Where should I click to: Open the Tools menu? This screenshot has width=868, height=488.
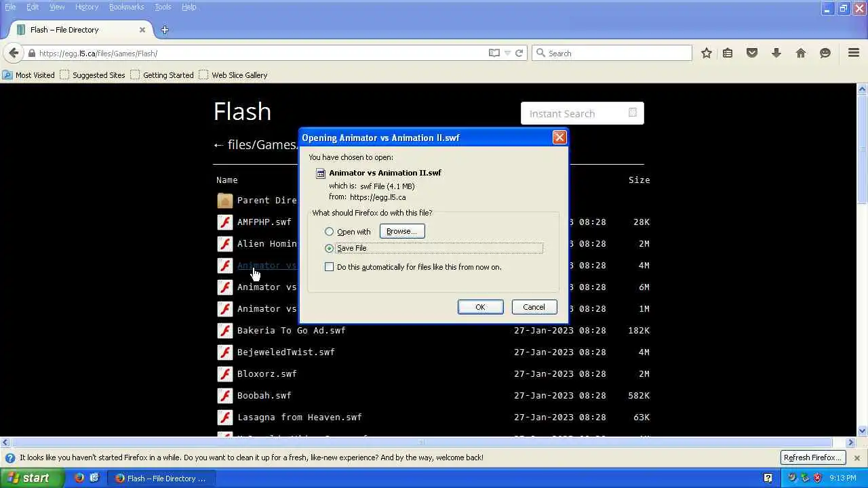163,7
